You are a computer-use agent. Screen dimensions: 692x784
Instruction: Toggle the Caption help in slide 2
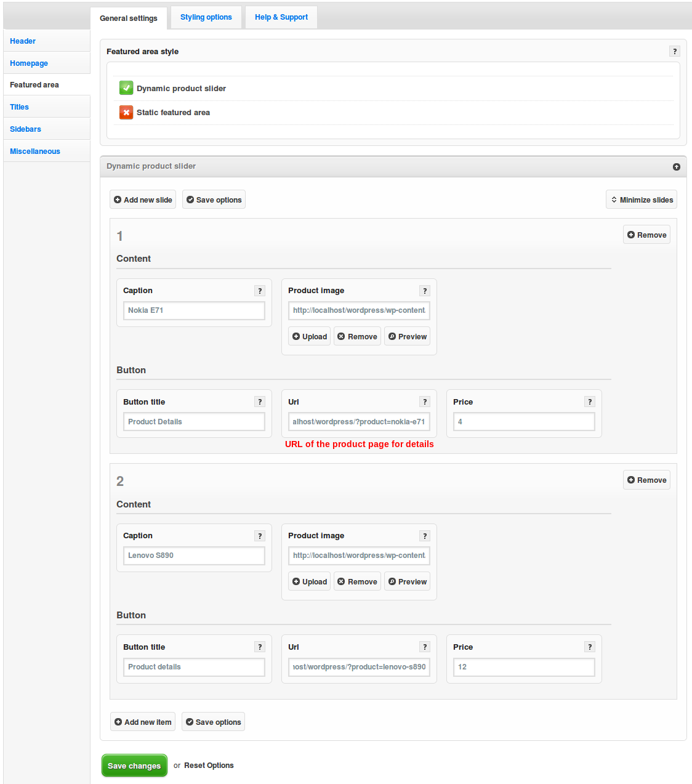260,536
